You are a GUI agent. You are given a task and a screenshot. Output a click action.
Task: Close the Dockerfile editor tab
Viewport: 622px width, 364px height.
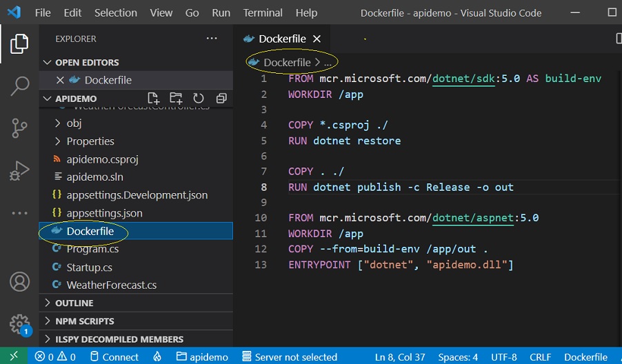click(317, 39)
